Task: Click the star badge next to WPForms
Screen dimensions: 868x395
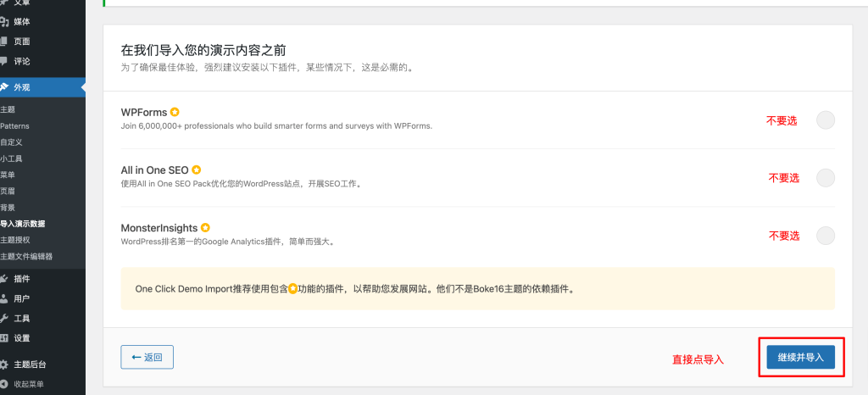Action: pyautogui.click(x=175, y=112)
